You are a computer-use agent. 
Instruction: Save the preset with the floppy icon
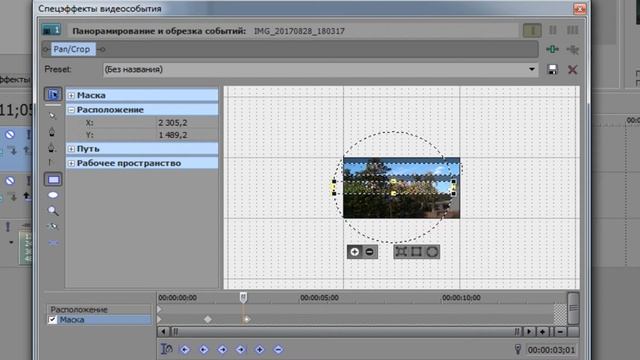pyautogui.click(x=552, y=69)
